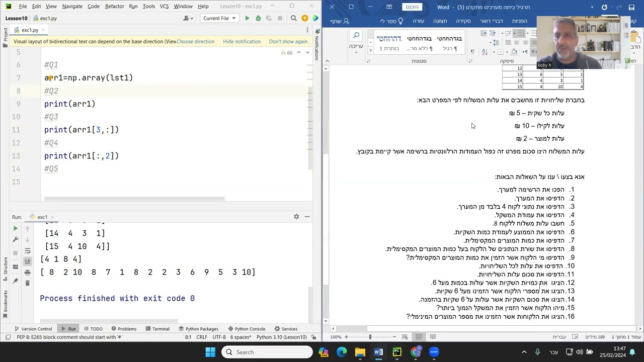Save the Word document
This screenshot has width=644, height=362.
point(631,7)
